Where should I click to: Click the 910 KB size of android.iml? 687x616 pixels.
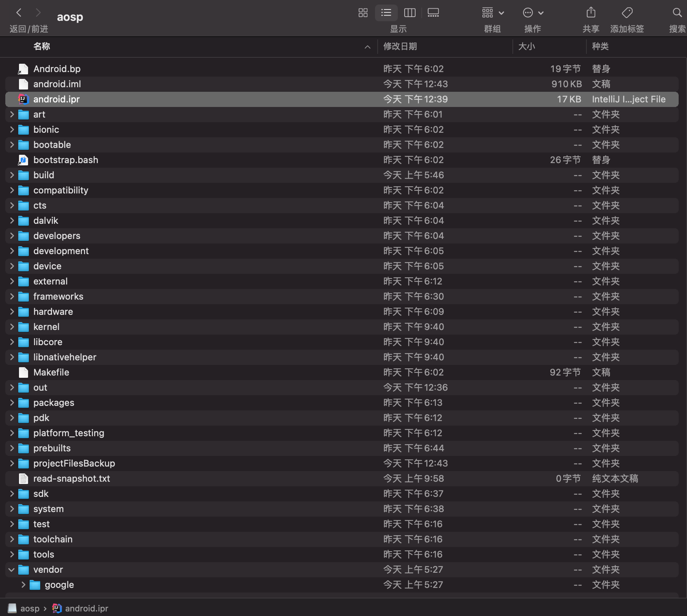pyautogui.click(x=566, y=84)
